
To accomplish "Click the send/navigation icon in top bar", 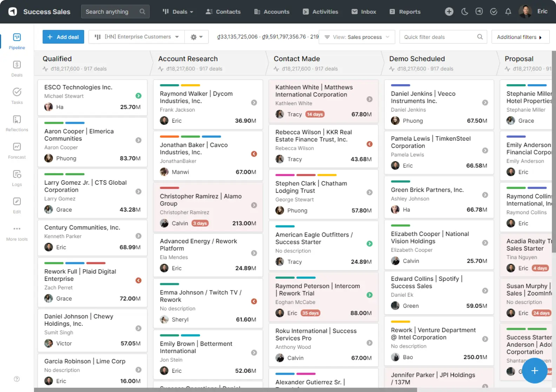I will point(479,12).
